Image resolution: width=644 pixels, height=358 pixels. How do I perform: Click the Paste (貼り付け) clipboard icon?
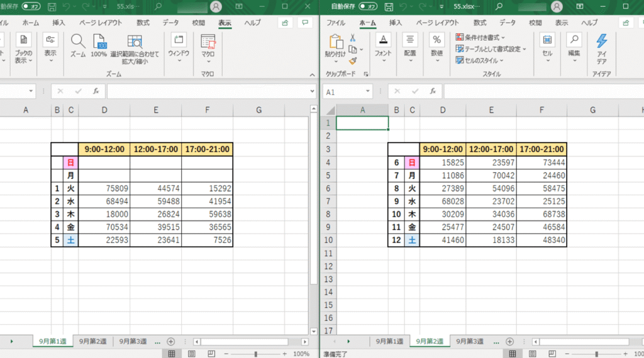[336, 43]
